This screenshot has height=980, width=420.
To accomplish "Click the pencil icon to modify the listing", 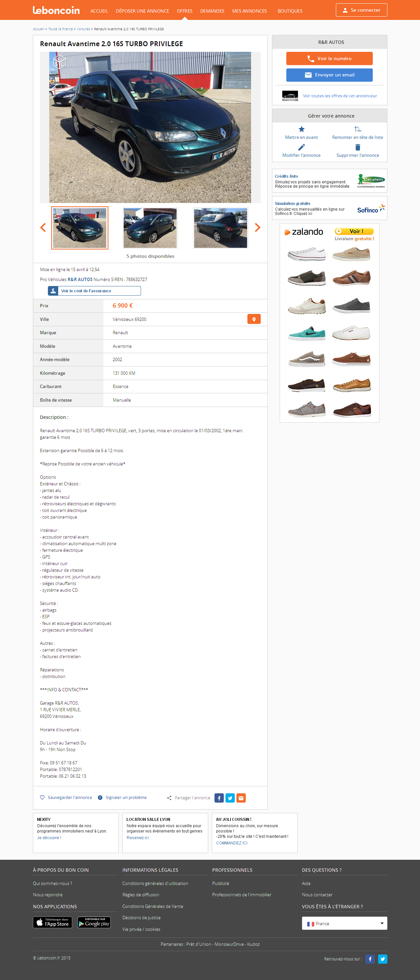I will (301, 147).
